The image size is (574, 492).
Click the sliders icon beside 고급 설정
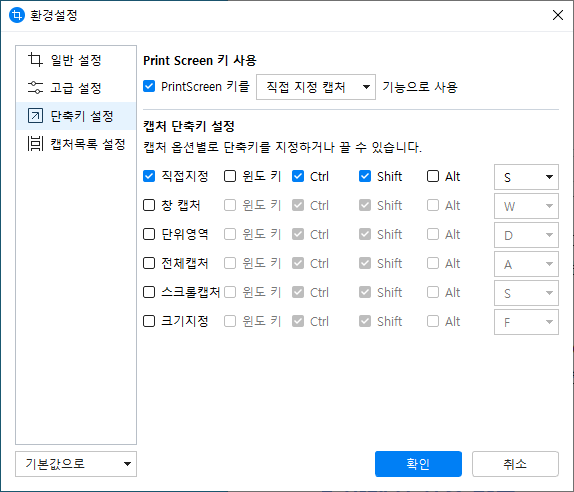click(36, 88)
